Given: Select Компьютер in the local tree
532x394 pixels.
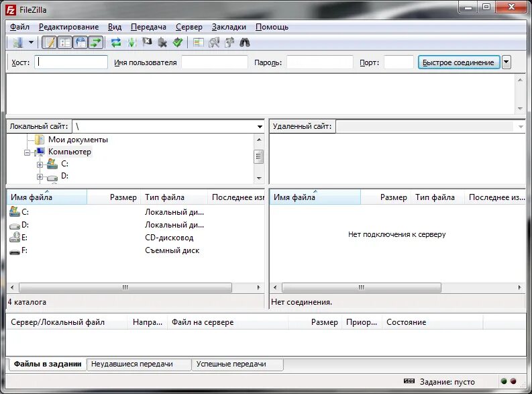Looking at the screenshot, I should (70, 152).
